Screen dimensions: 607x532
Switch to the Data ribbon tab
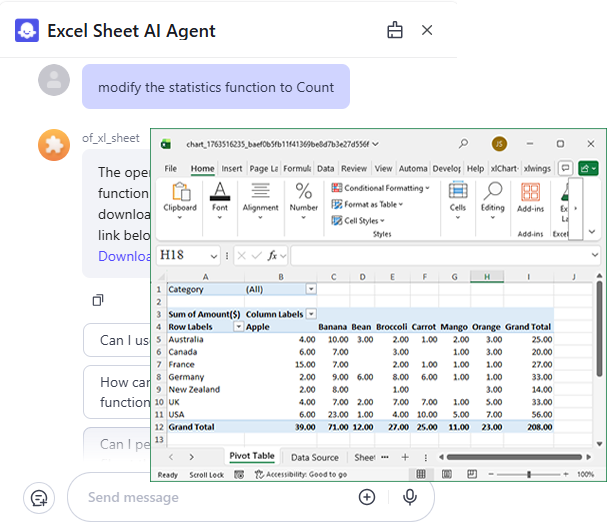[325, 168]
